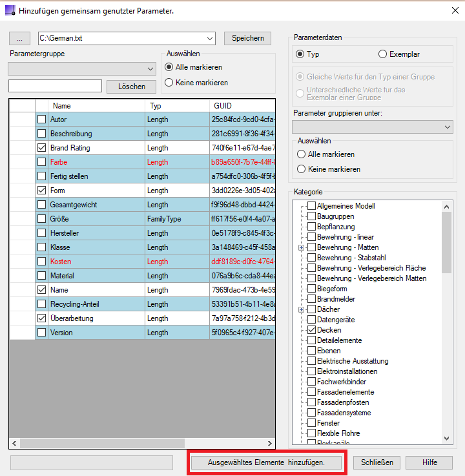
Task: Check the Kosten checkbox
Action: click(x=41, y=262)
